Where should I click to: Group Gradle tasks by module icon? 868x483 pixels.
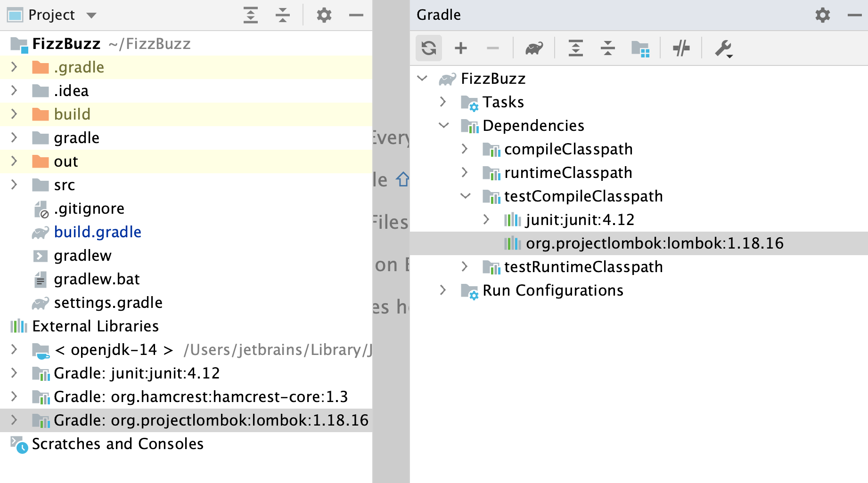[641, 48]
